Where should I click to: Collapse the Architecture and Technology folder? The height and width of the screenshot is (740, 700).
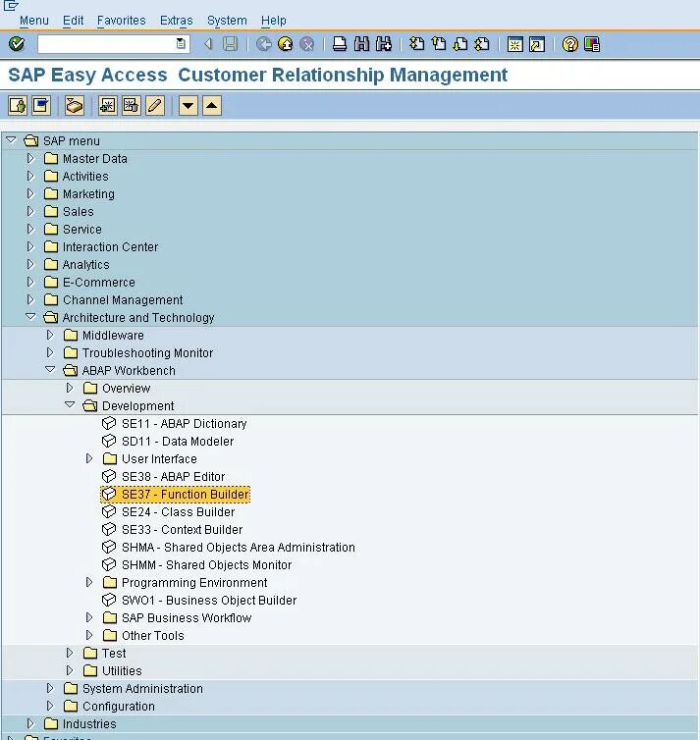point(30,317)
